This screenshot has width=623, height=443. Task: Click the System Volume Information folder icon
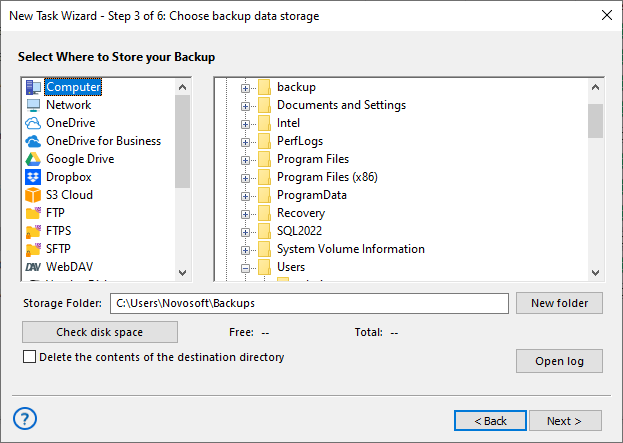point(264,249)
